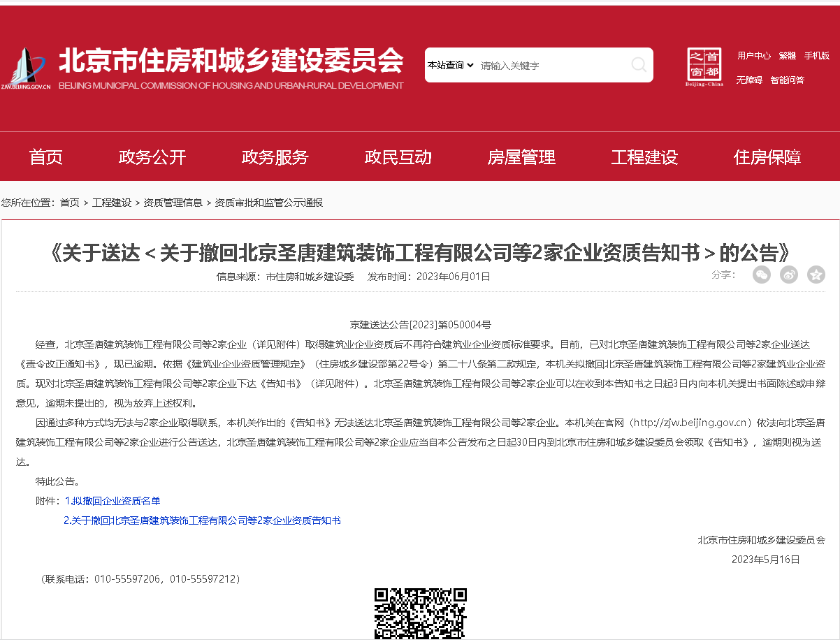The width and height of the screenshot is (840, 642).
Task: Click the announcement headline text
Action: pyautogui.click(x=421, y=252)
